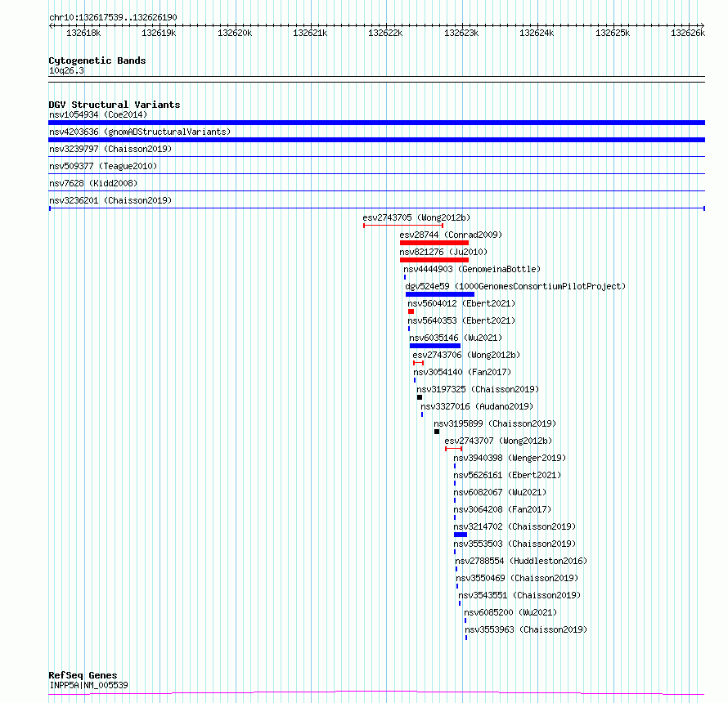Select nsv3327016 (Audano2019) label

click(x=477, y=406)
